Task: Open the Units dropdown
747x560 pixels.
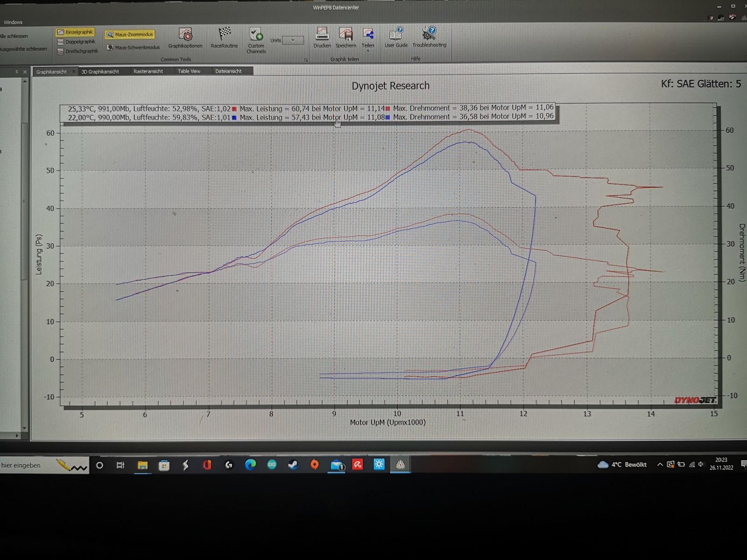Action: 293,41
